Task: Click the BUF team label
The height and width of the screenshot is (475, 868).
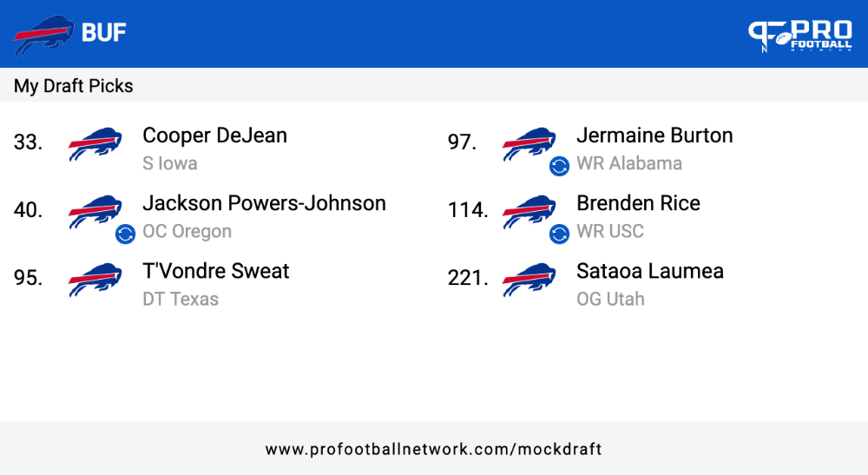Action: pos(104,33)
